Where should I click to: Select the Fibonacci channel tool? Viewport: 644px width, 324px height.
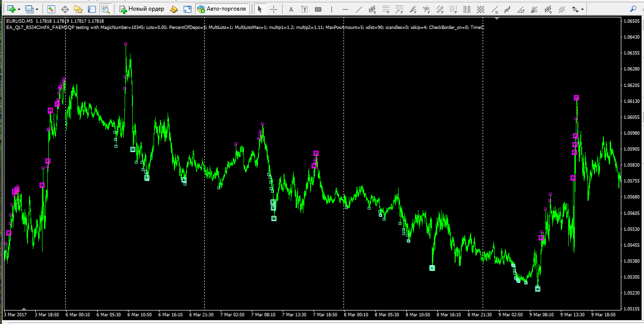pos(440,9)
